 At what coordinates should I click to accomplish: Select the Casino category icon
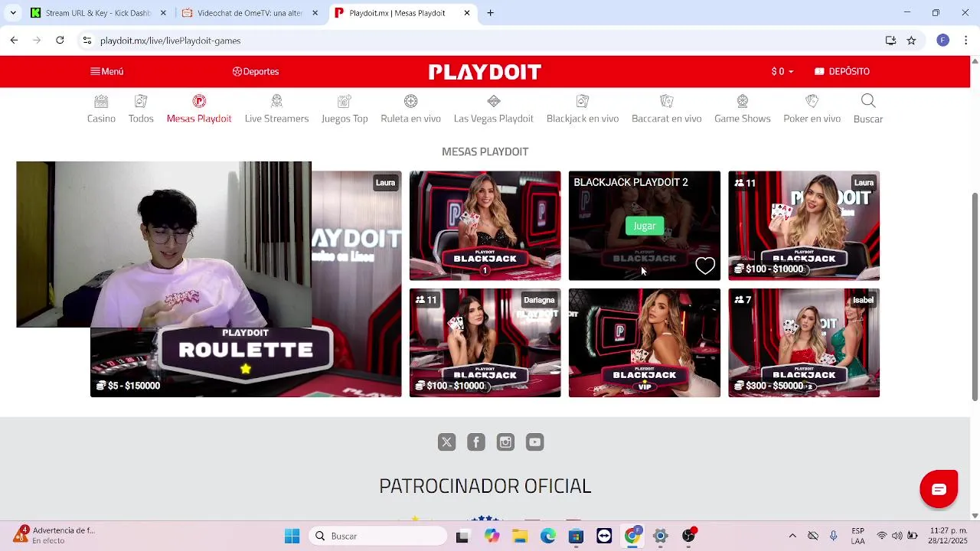coord(101,109)
